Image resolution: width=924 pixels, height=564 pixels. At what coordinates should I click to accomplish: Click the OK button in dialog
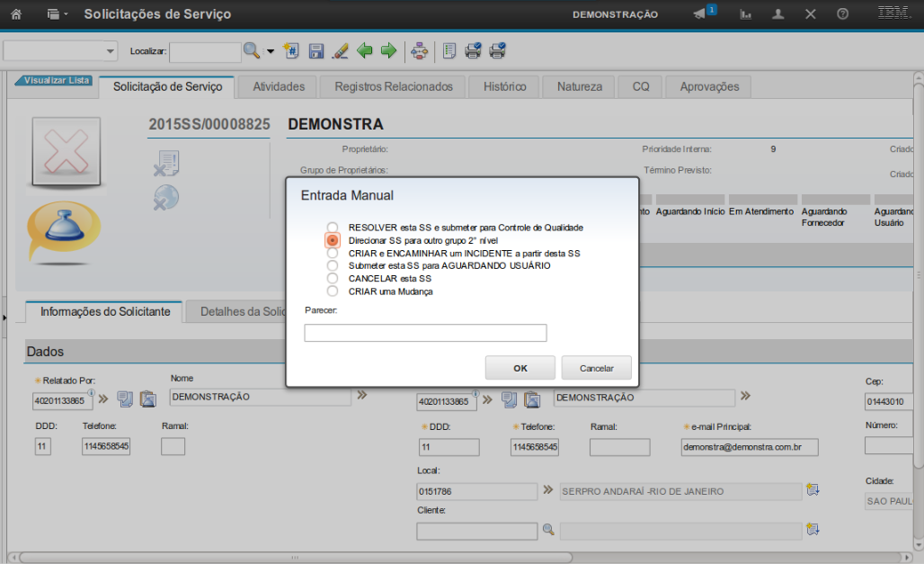[520, 368]
